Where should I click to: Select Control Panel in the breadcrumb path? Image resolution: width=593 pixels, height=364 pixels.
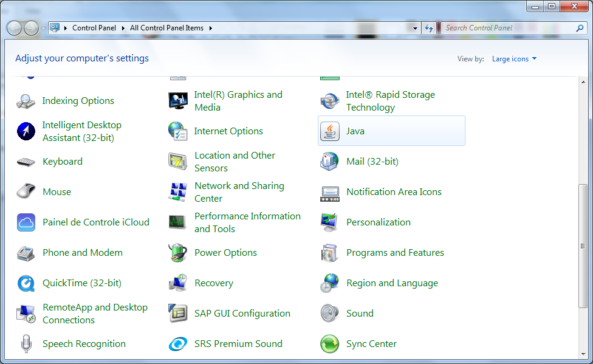[94, 28]
